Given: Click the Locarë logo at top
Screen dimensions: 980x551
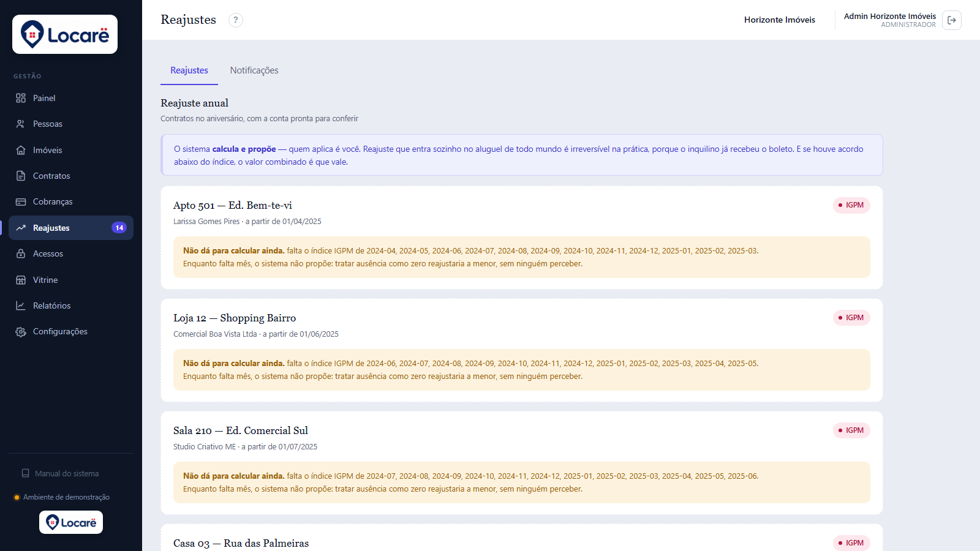Looking at the screenshot, I should click(x=65, y=34).
